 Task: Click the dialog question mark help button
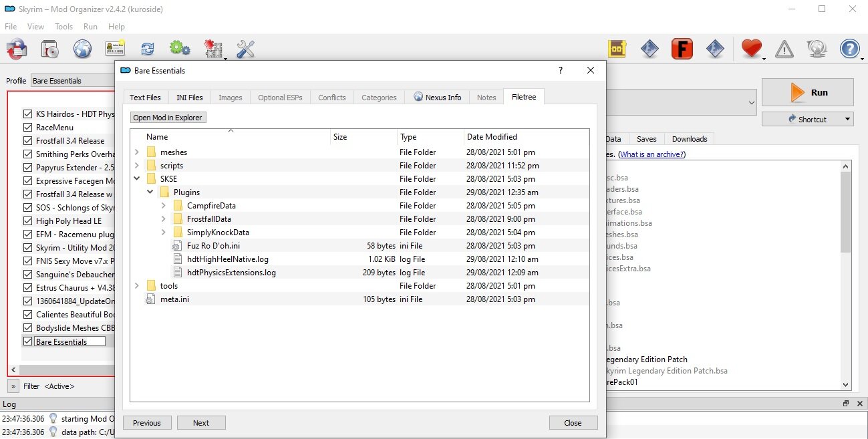coord(560,70)
